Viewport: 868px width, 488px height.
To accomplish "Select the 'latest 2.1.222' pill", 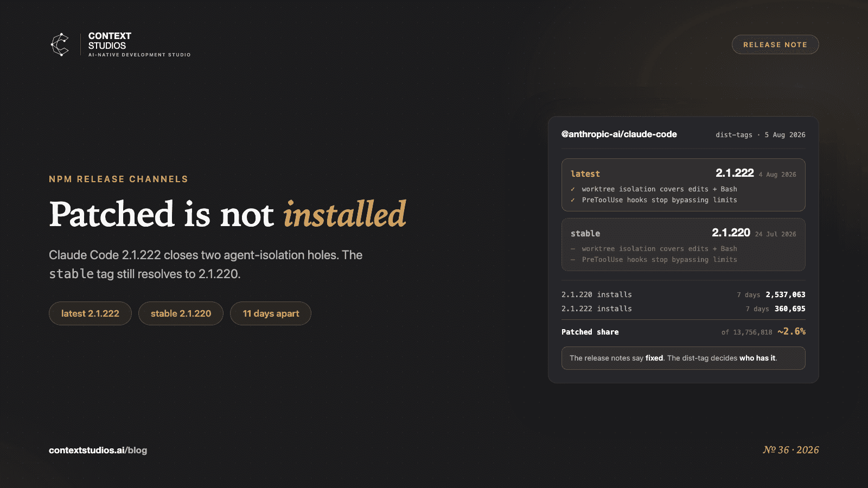I will (x=90, y=313).
